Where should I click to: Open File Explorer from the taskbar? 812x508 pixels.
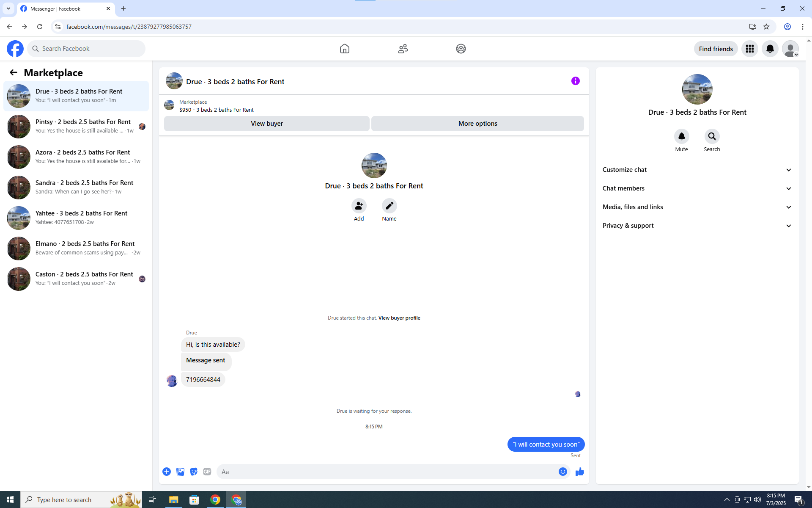point(173,500)
